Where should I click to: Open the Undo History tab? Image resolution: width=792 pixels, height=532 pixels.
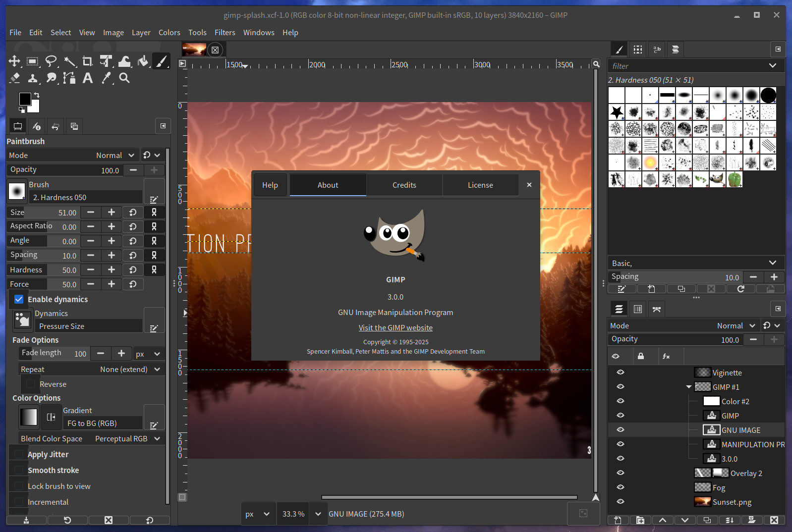pyautogui.click(x=56, y=126)
